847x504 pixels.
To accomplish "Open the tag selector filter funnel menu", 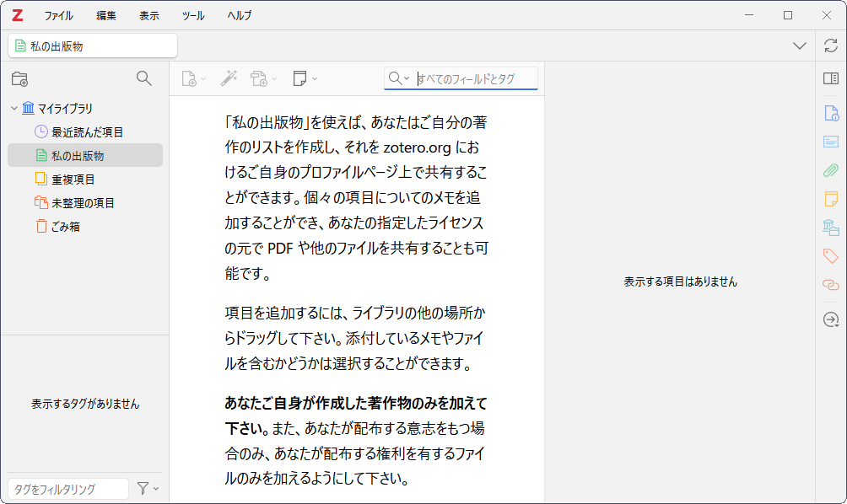I will coord(148,489).
